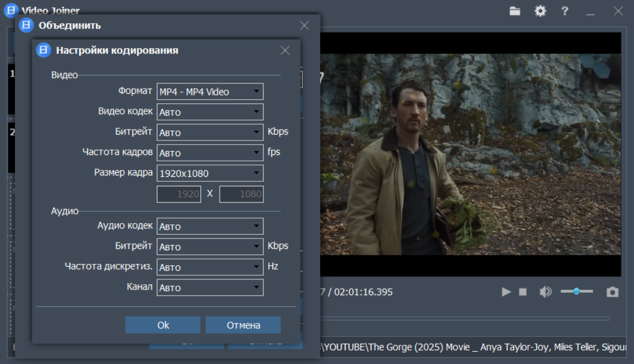Viewport: 634px width, 364px height.
Task: Open the Частота дискретиз. Hz dropdown
Action: 210,267
